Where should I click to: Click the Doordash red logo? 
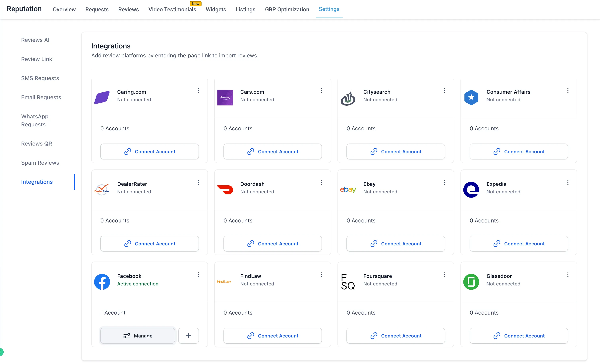pyautogui.click(x=225, y=190)
